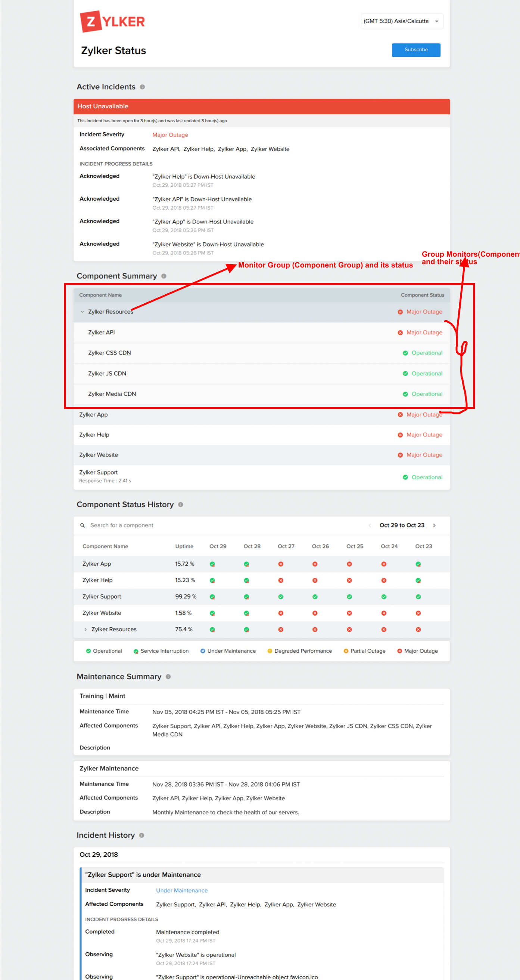Click the Zylker Maintenance title
The height and width of the screenshot is (980, 520).
[x=109, y=769]
